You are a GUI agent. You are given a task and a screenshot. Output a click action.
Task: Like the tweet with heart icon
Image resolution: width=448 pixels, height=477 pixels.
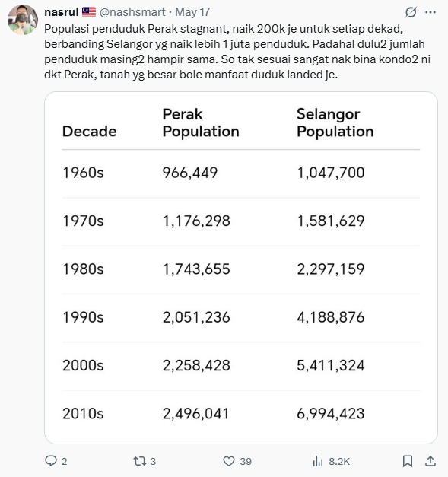click(x=229, y=461)
